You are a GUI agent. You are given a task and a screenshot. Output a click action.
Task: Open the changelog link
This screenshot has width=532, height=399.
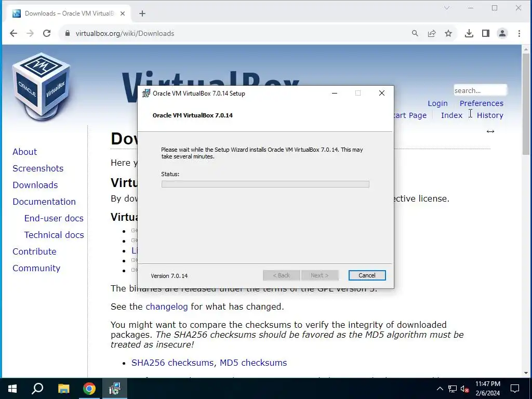coord(167,307)
